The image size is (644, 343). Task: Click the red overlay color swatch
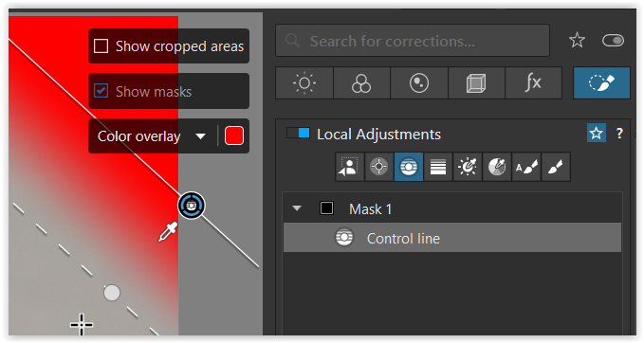coord(234,135)
